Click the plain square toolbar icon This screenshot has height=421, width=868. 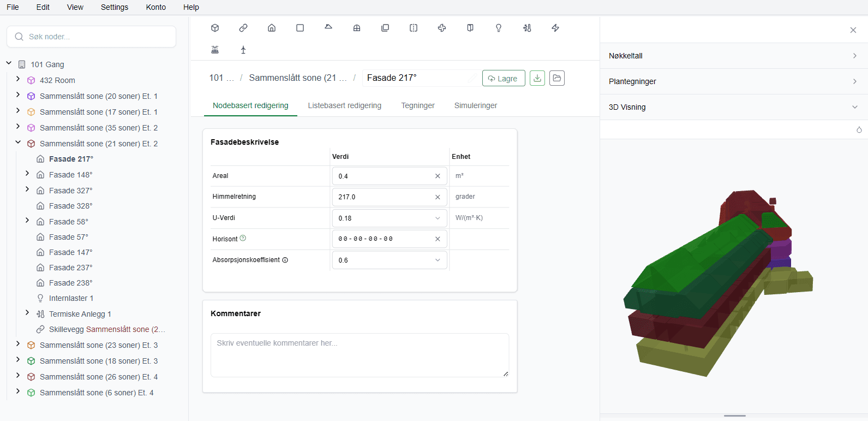(300, 28)
